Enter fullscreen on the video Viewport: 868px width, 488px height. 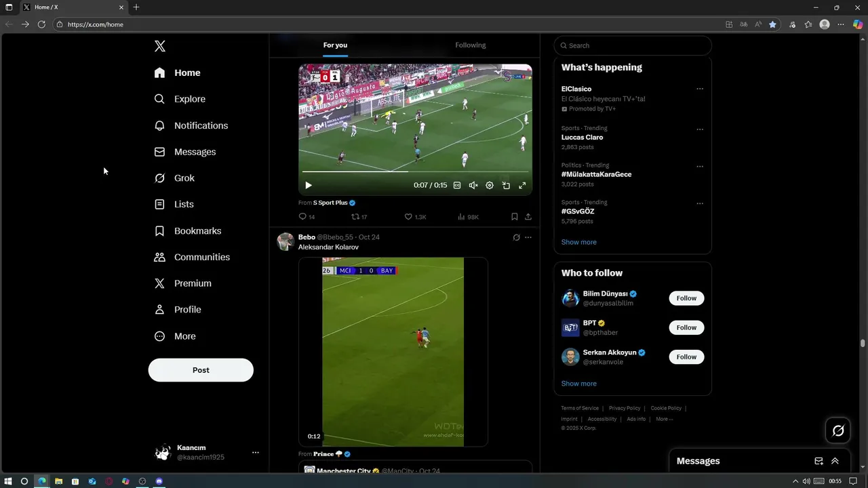click(x=522, y=185)
